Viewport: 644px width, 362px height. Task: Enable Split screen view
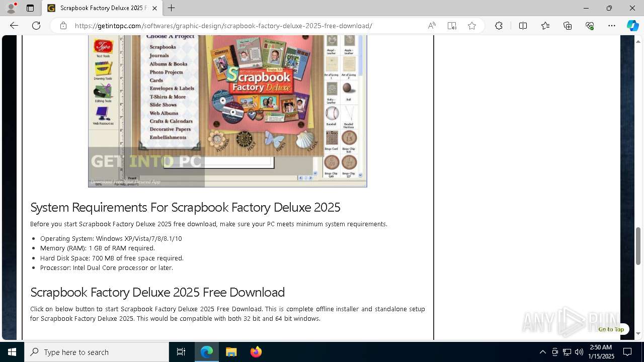tap(523, 26)
